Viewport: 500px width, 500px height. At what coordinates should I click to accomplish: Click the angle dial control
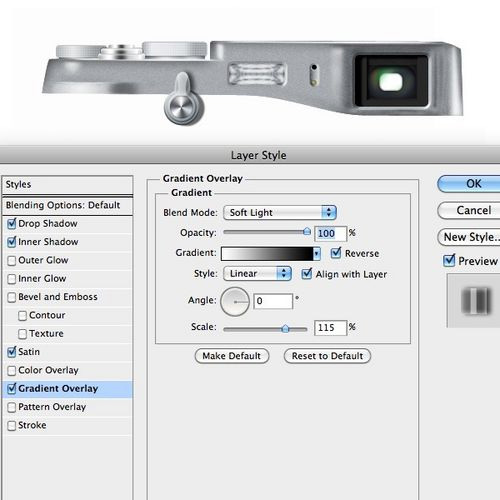tap(235, 302)
